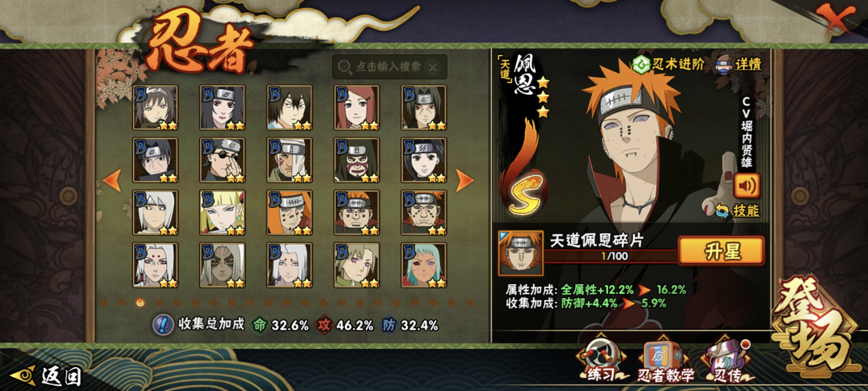Select the last page indicator dot
This screenshot has height=391, width=868.
tap(470, 303)
